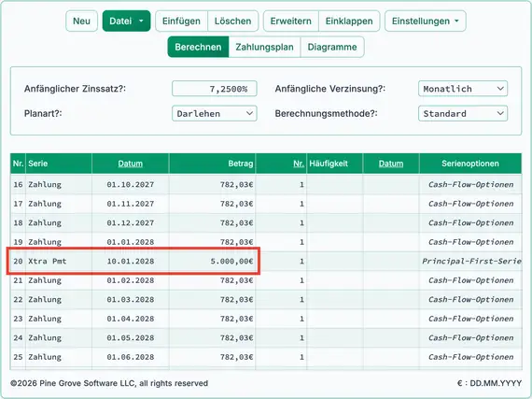The height and width of the screenshot is (399, 532).
Task: Open Cash-Flow-Optionen for row 23
Action: (x=470, y=319)
